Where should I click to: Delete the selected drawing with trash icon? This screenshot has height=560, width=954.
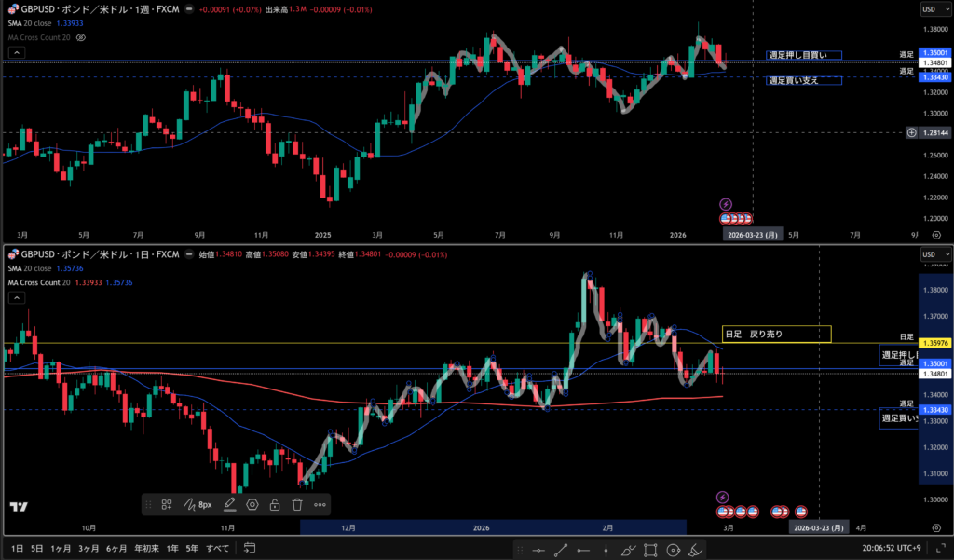297,504
